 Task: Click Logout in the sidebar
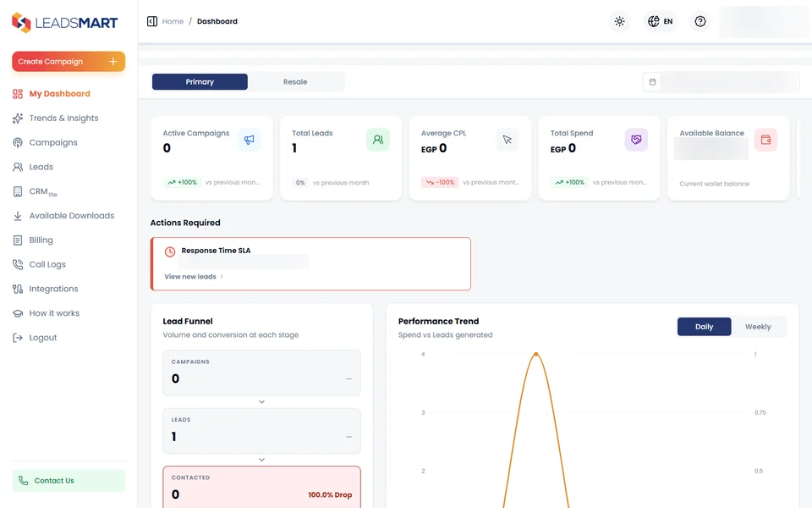[x=42, y=338]
